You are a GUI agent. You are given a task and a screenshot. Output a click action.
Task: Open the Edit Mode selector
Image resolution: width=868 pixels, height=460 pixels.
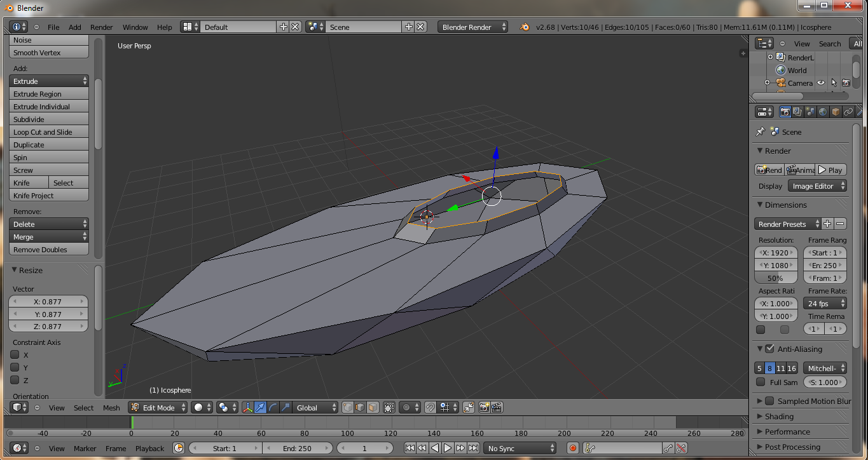(x=158, y=407)
